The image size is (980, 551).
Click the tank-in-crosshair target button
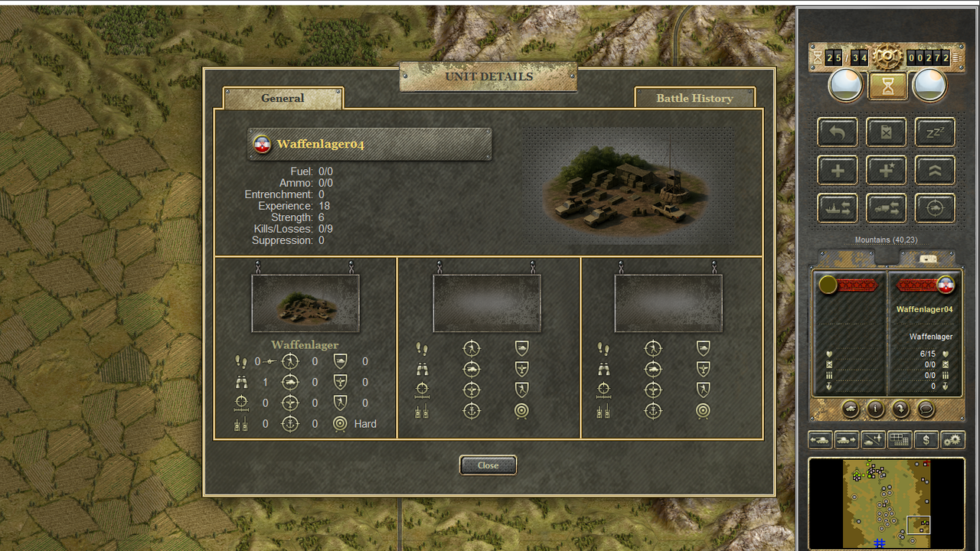pos(935,208)
